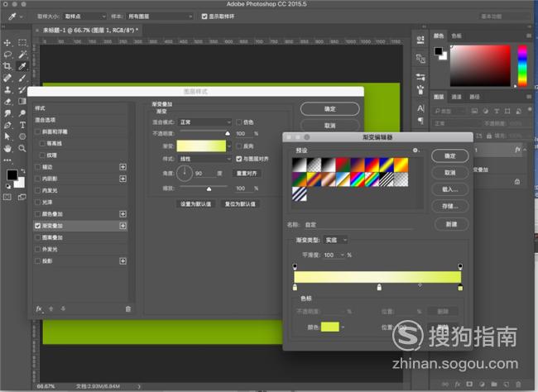This screenshot has height=392, width=538.
Task: Select the Healing Brush tool
Action: 7,78
